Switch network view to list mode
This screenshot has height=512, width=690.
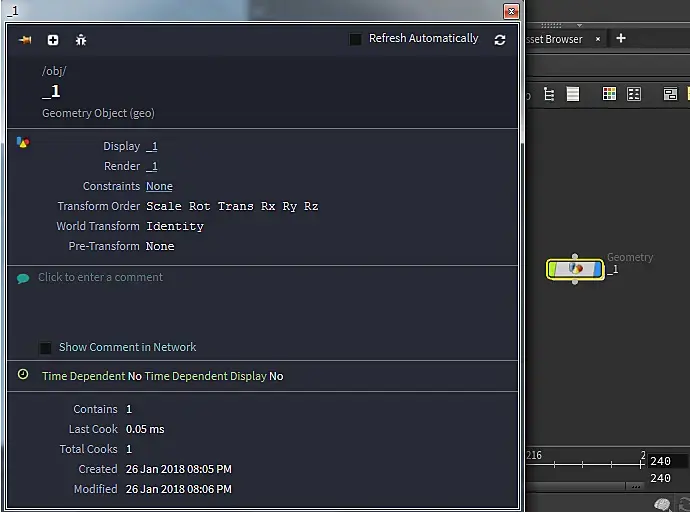click(x=573, y=94)
